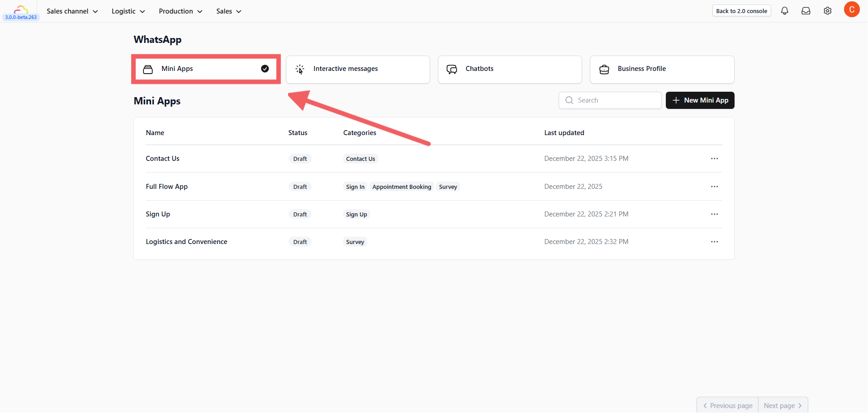Click Draft status badge for Full Flow App
Screen dimensions: 868x413
[300, 187]
